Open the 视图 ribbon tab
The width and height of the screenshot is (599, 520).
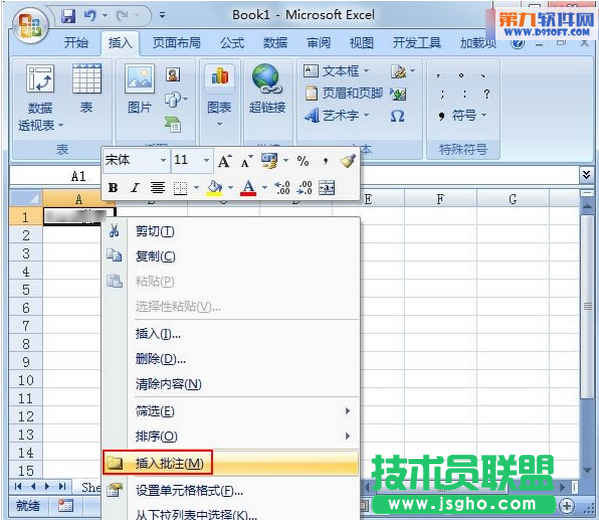pos(362,42)
